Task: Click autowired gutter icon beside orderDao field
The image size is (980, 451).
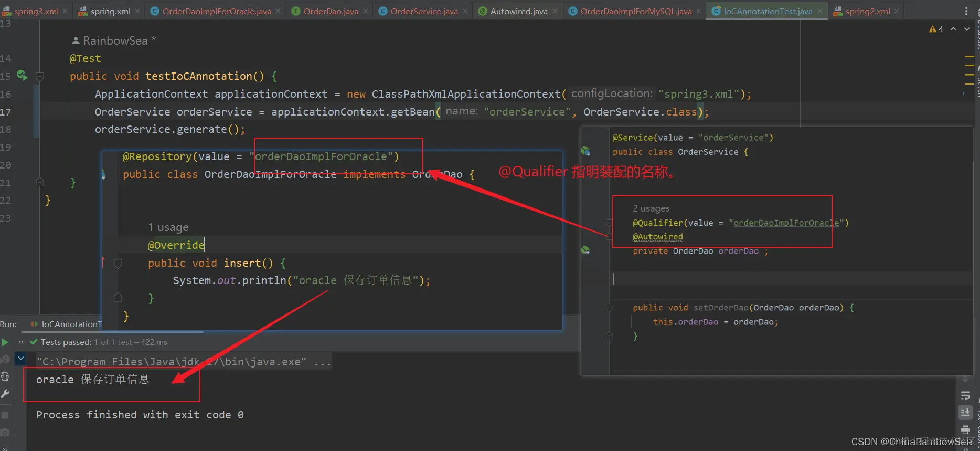Action: pyautogui.click(x=585, y=250)
